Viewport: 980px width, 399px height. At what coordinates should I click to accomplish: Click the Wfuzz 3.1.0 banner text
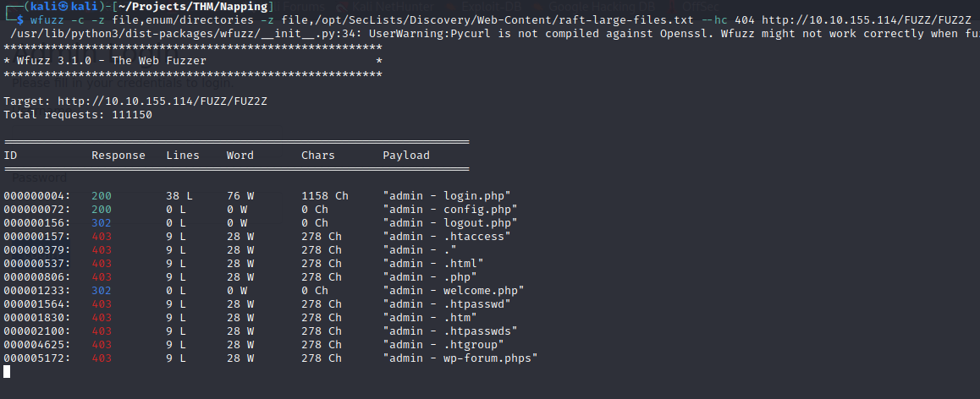111,61
